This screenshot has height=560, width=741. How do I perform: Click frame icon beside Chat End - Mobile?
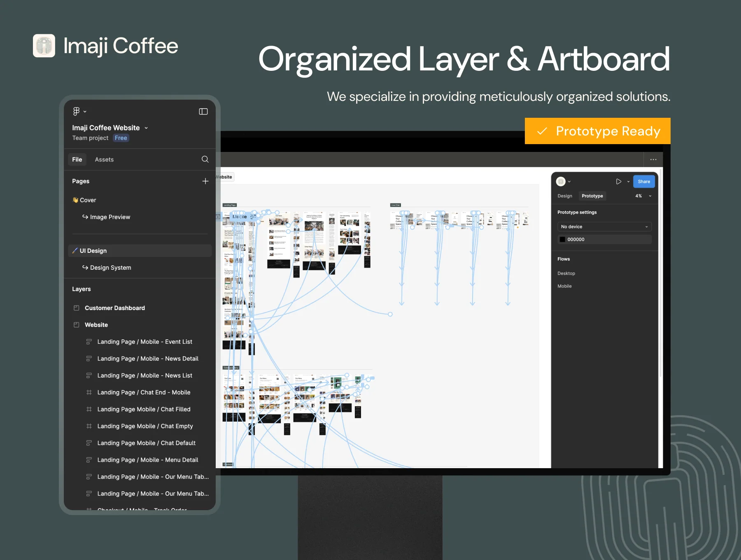89,392
